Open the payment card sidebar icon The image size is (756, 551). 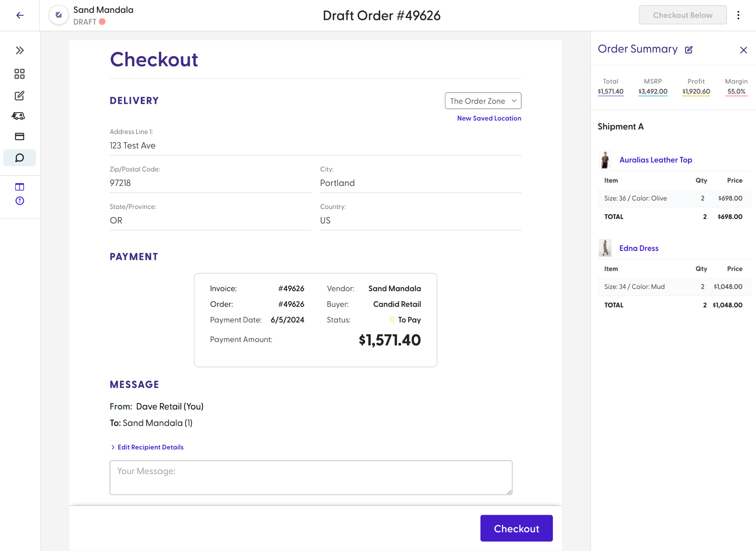click(x=20, y=136)
